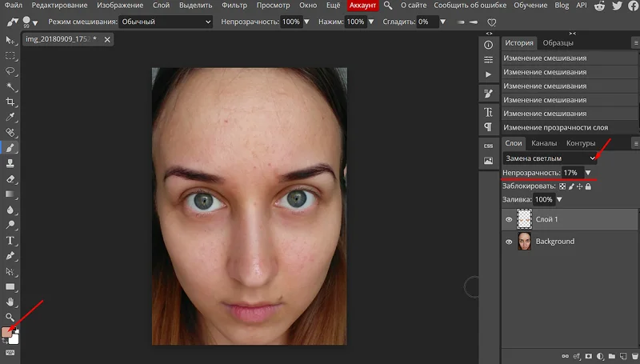Open the Info side panel icon
Screen dimensions: 640x364
[488, 45]
